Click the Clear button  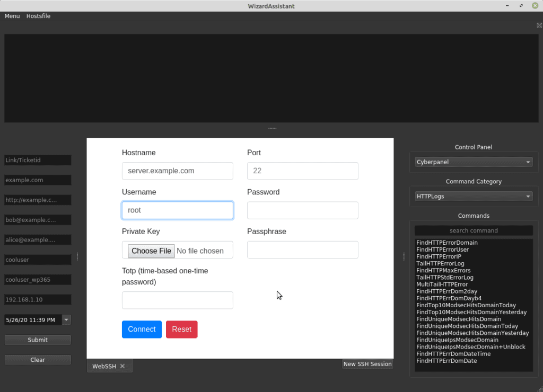click(38, 360)
